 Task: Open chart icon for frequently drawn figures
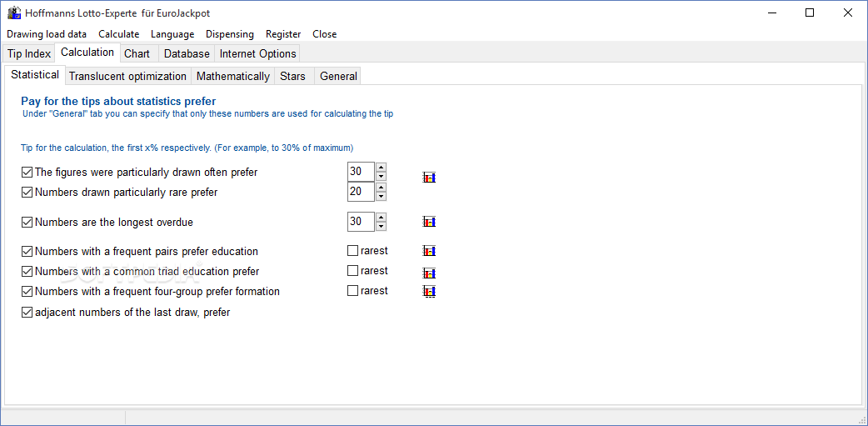tap(429, 178)
